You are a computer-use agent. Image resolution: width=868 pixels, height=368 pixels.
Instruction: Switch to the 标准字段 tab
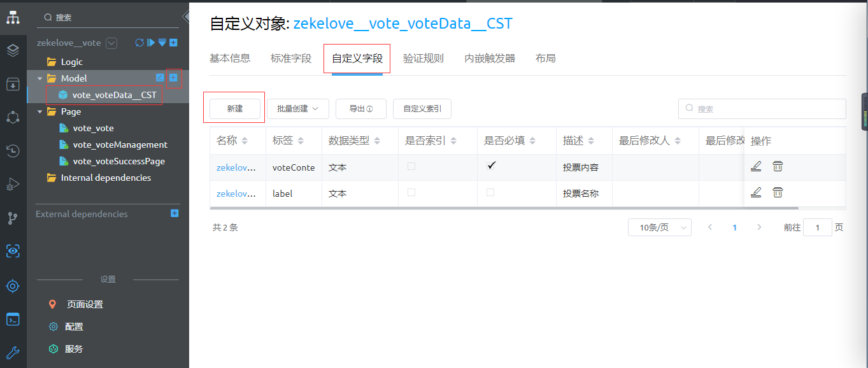point(291,59)
